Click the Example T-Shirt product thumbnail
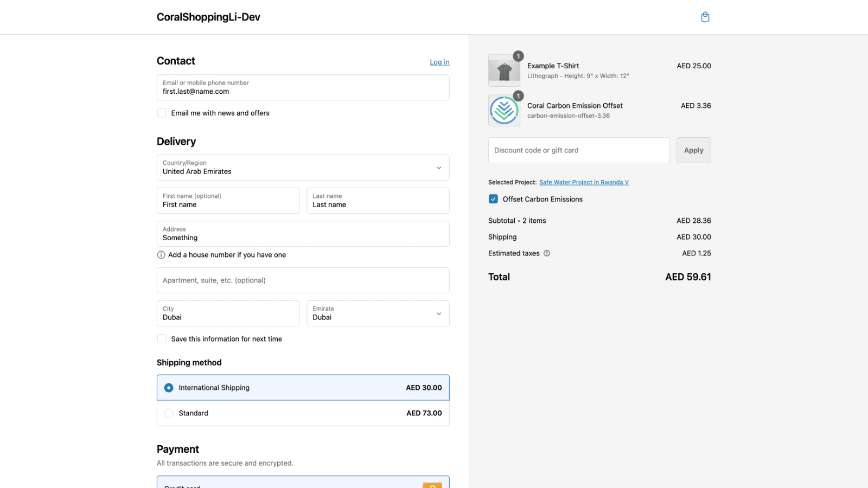The width and height of the screenshot is (868, 488). tap(504, 70)
